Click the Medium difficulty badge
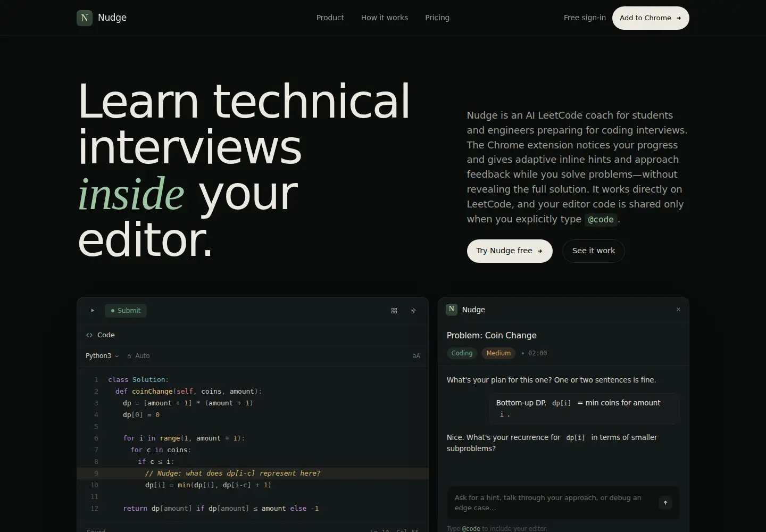The height and width of the screenshot is (532, 766). (x=498, y=353)
